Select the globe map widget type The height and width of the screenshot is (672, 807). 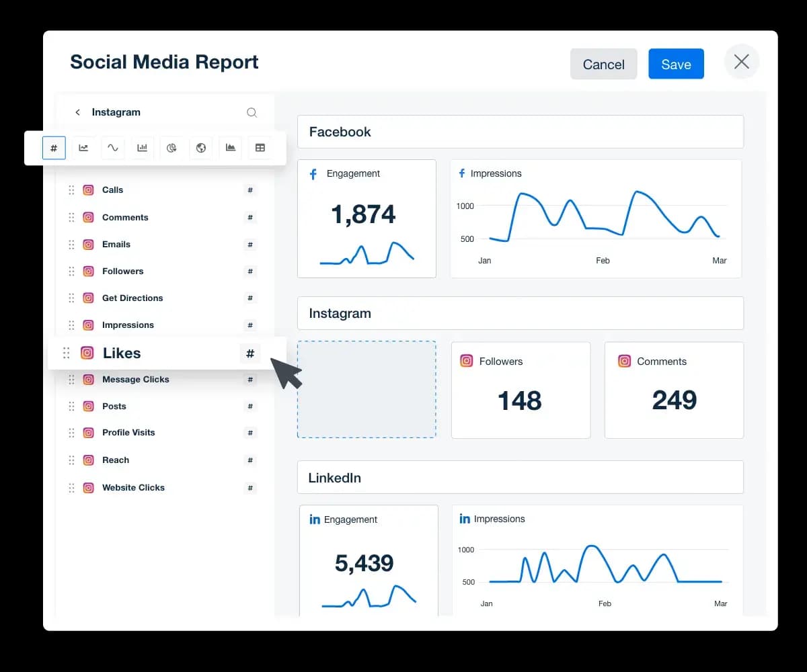[x=201, y=148]
